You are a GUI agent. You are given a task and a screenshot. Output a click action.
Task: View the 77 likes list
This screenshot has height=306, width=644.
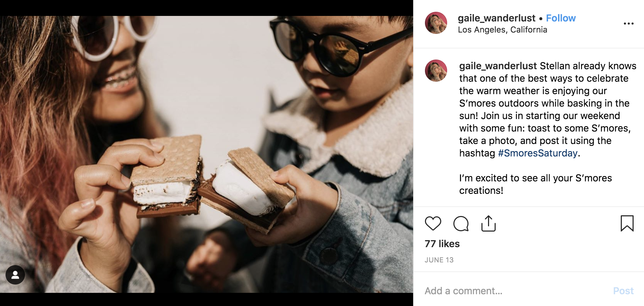click(442, 244)
